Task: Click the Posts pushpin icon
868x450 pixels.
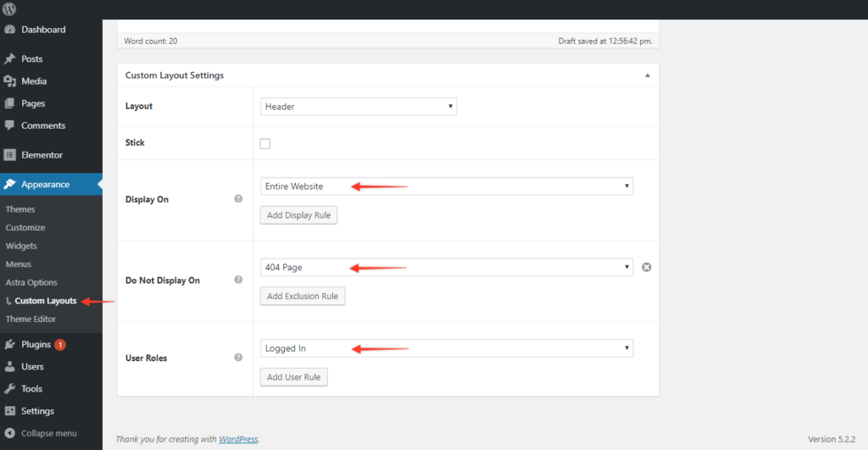Action: tap(10, 58)
